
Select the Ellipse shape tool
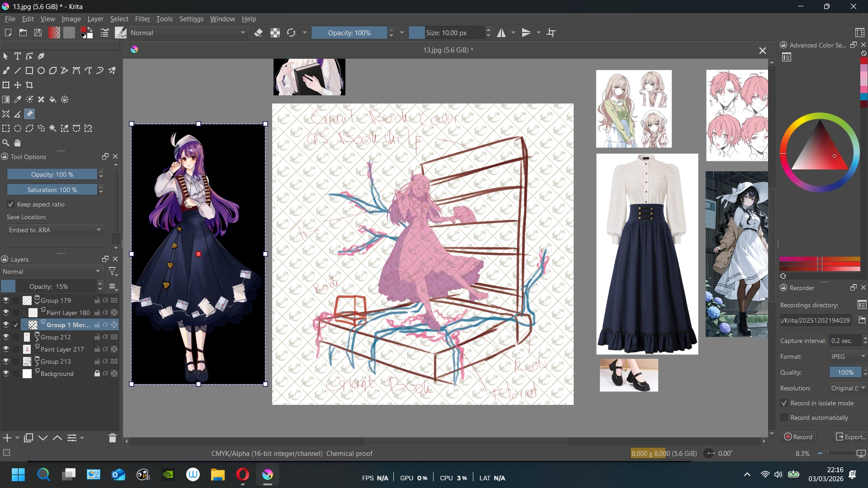(41, 70)
